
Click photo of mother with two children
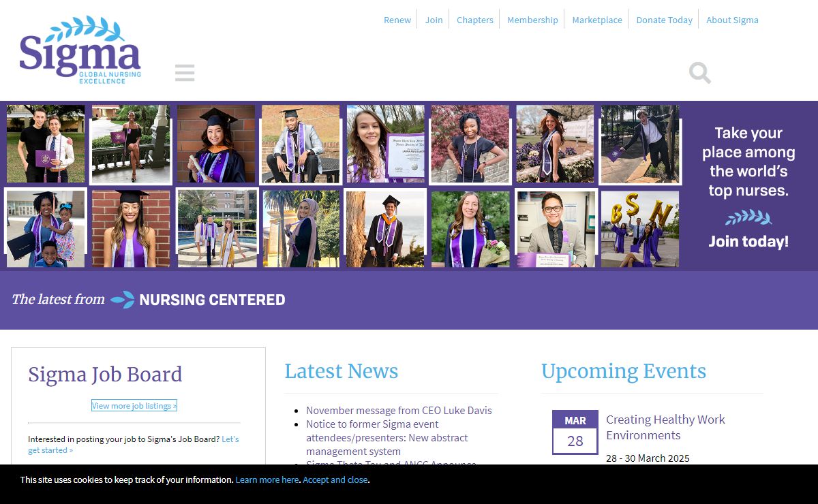tap(46, 229)
